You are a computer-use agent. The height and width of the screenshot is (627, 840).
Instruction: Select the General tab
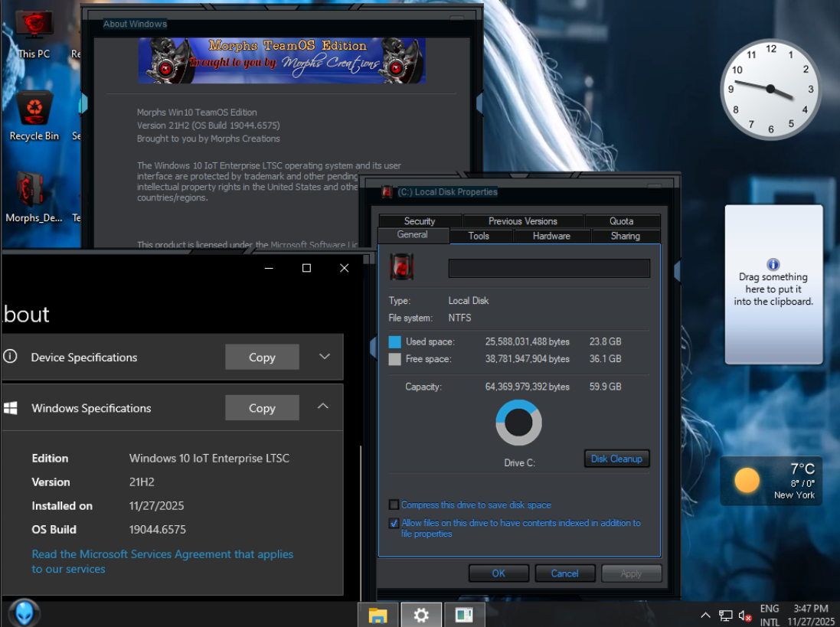click(x=413, y=235)
